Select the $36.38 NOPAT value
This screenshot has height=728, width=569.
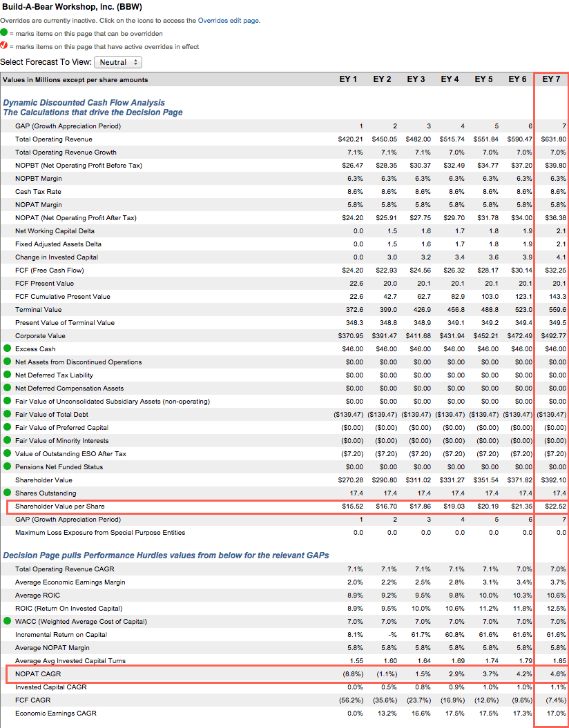[555, 218]
